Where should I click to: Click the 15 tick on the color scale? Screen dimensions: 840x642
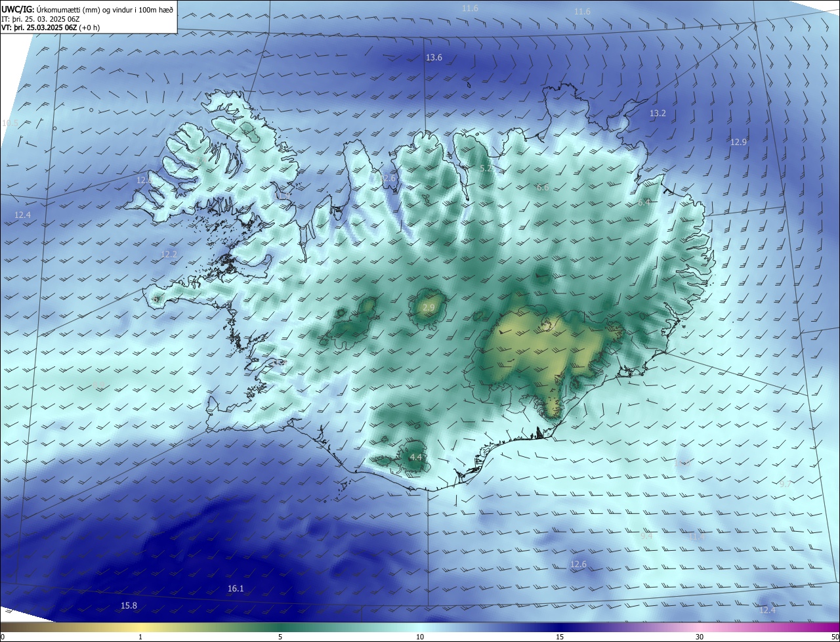(560, 637)
